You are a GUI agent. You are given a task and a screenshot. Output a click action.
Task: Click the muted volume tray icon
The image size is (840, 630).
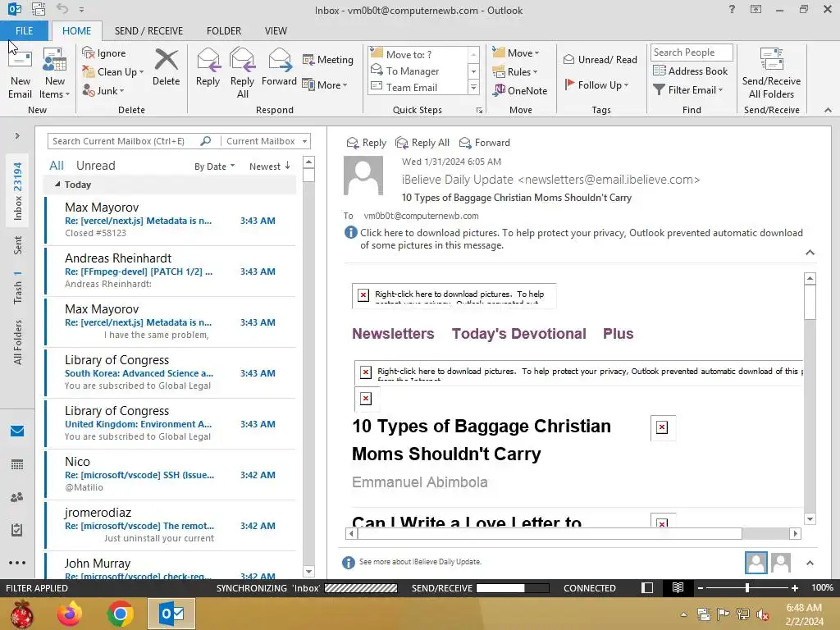click(763, 614)
